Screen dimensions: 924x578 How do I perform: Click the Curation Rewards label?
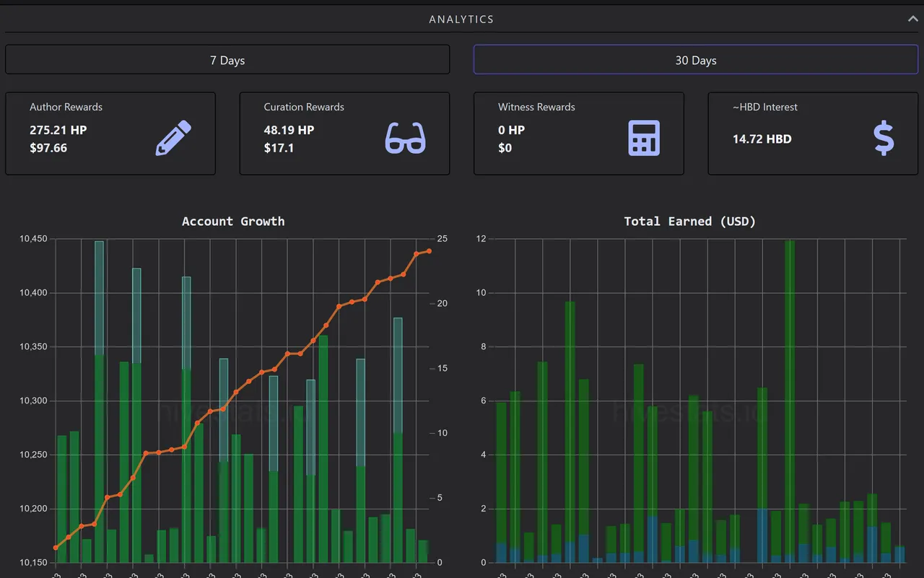click(x=304, y=107)
